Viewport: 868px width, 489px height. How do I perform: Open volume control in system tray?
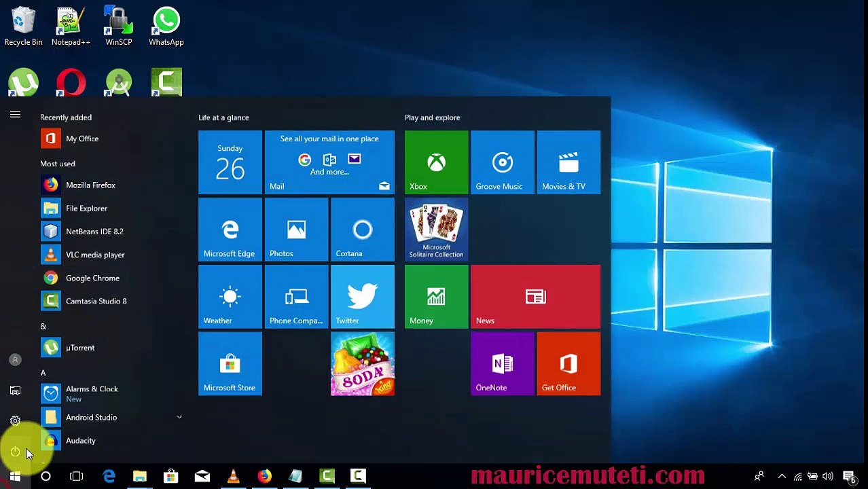pyautogui.click(x=827, y=477)
